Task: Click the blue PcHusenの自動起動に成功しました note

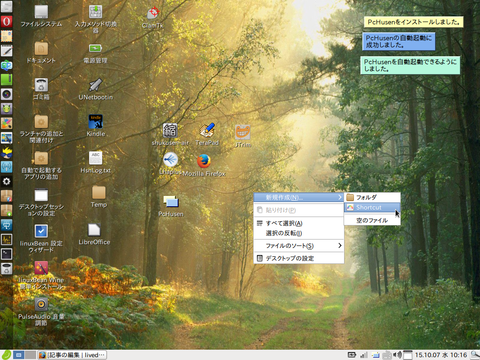Action: (x=399, y=41)
